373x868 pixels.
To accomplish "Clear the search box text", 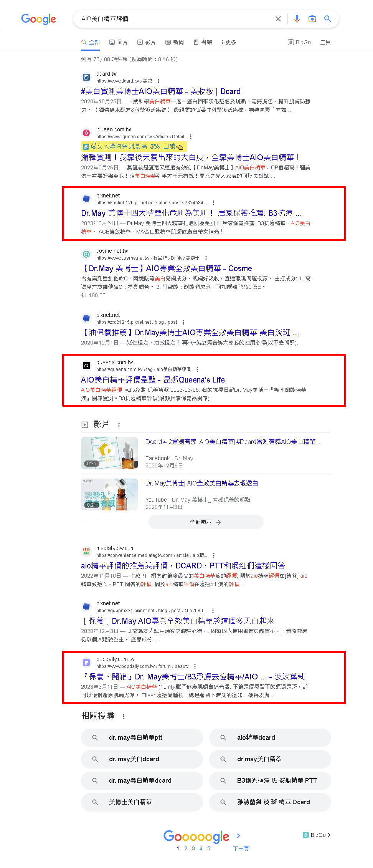I will click(278, 19).
